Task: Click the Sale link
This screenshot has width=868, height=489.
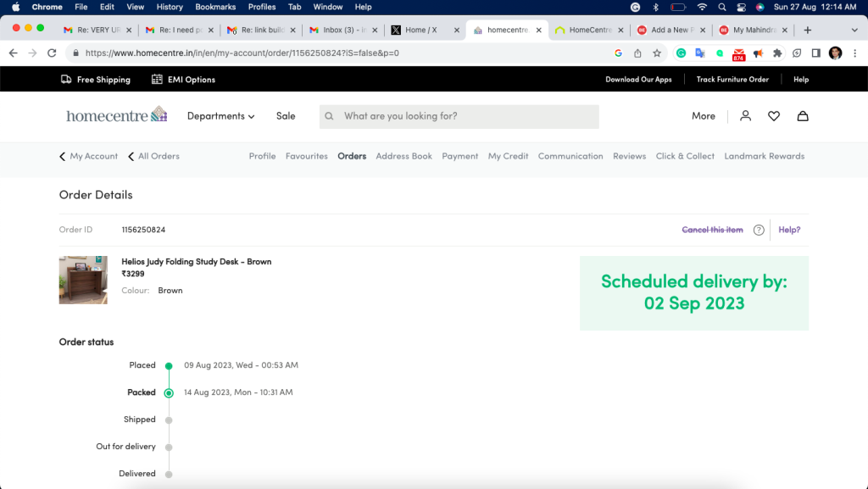Action: [x=286, y=115]
